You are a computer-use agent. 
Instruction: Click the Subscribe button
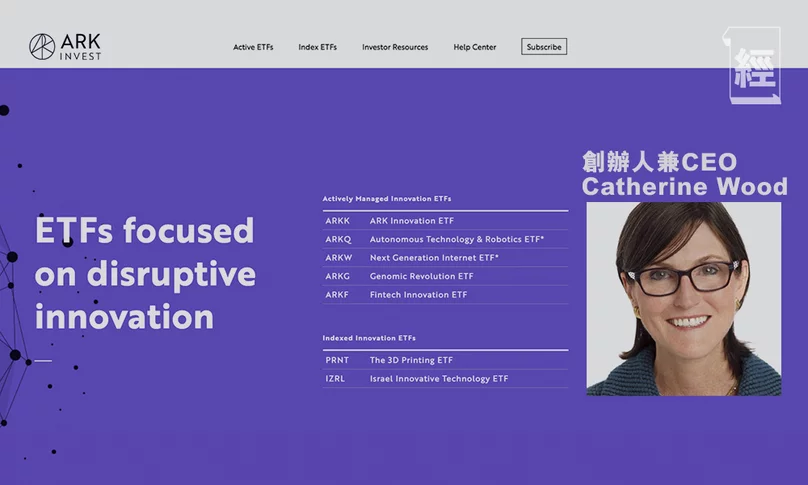[544, 46]
